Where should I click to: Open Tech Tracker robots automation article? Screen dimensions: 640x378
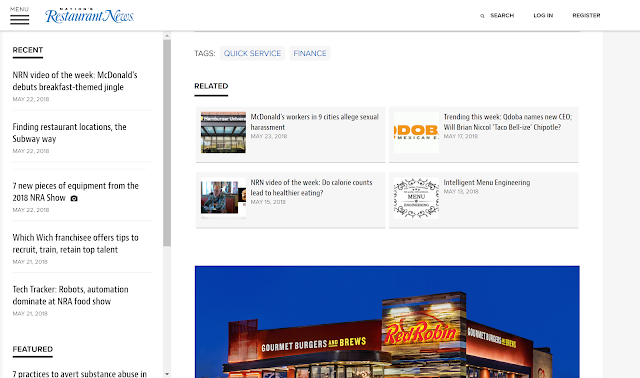tap(70, 295)
